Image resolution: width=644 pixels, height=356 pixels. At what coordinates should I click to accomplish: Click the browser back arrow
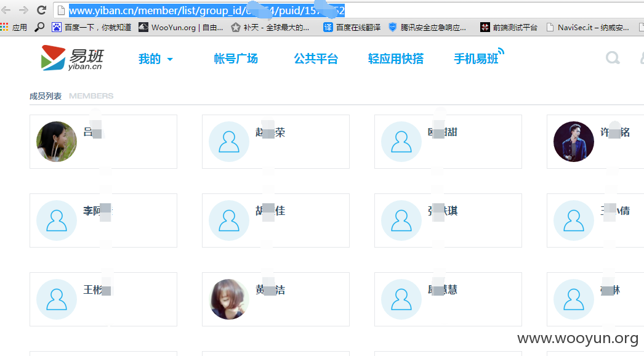coord(6,10)
